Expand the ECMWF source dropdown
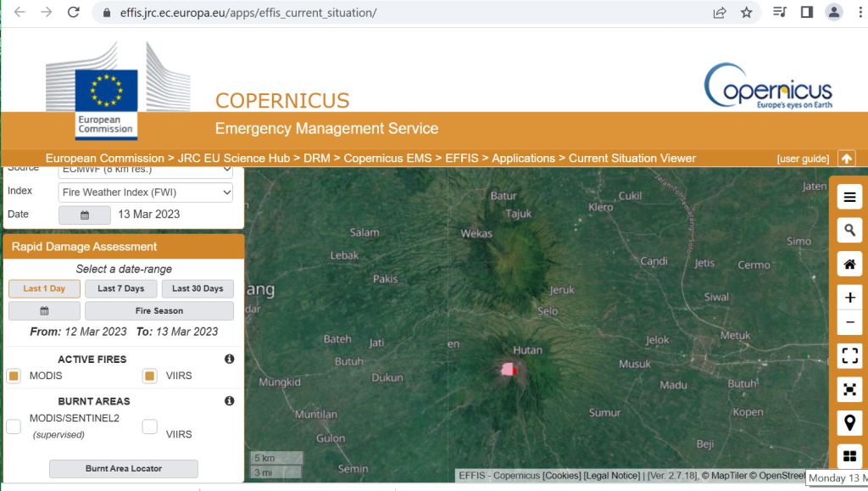 point(145,170)
